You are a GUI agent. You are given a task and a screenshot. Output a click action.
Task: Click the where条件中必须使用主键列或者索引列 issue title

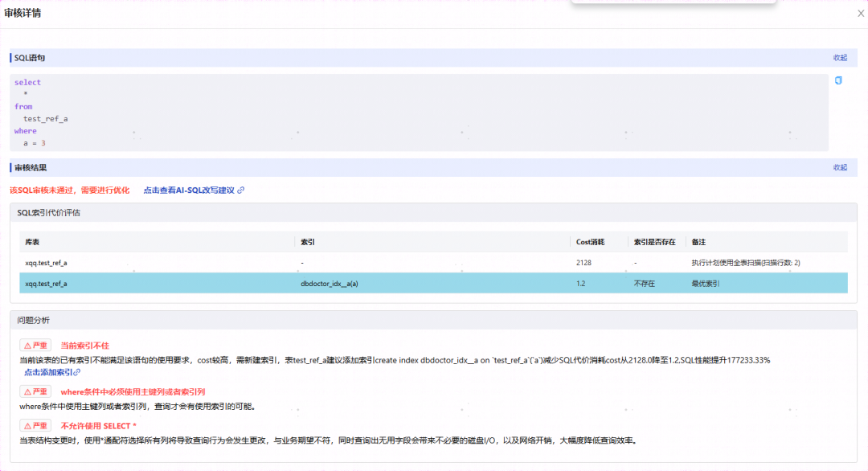click(x=133, y=392)
